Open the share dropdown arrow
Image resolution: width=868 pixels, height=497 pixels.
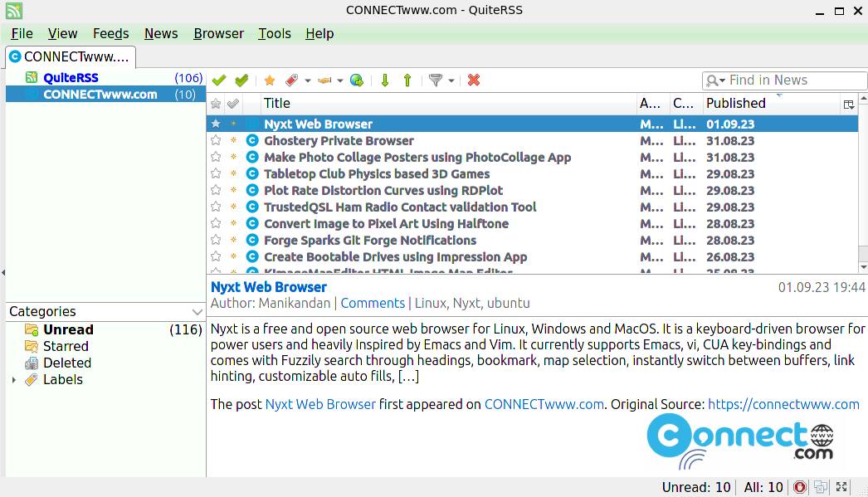pyautogui.click(x=340, y=80)
